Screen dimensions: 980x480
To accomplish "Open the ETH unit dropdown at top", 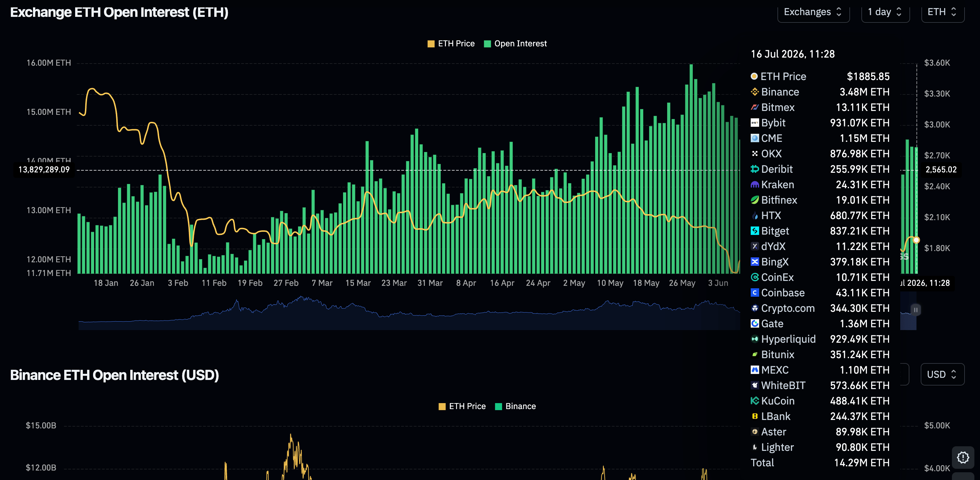I will click(942, 12).
